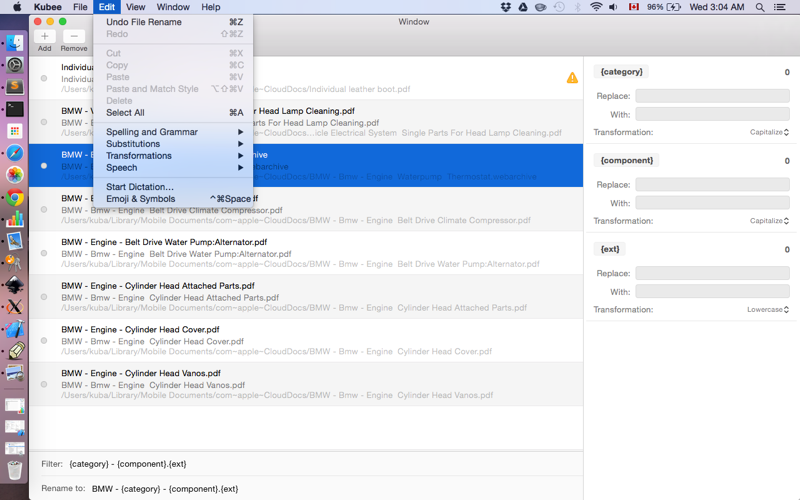This screenshot has width=800, height=500.
Task: Click the Canadian flag input menu
Action: coord(634,7)
